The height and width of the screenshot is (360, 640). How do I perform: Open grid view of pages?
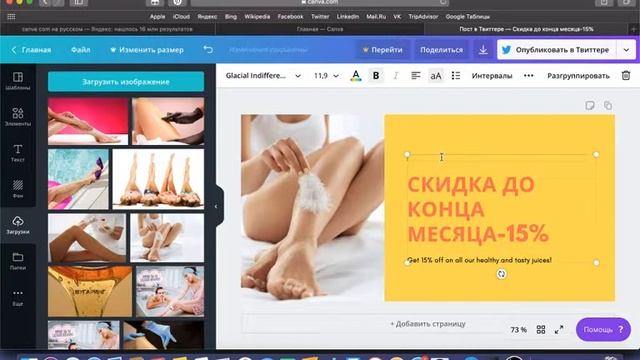coord(541,329)
